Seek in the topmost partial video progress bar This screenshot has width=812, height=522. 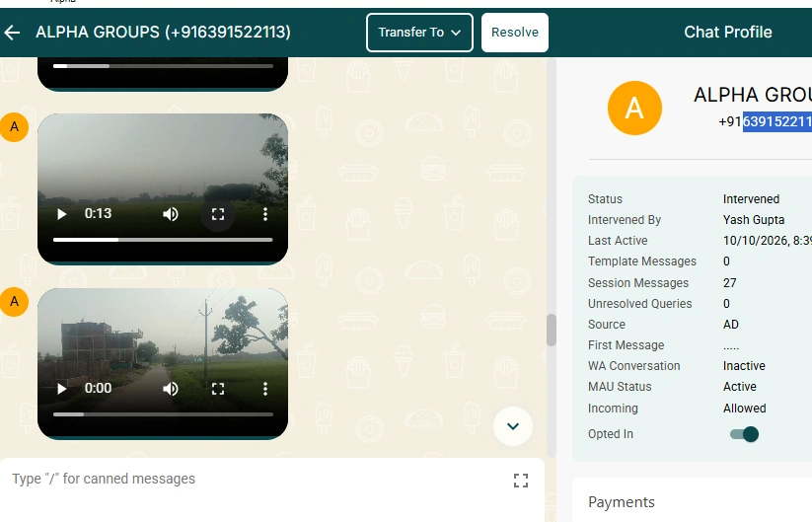[163, 66]
